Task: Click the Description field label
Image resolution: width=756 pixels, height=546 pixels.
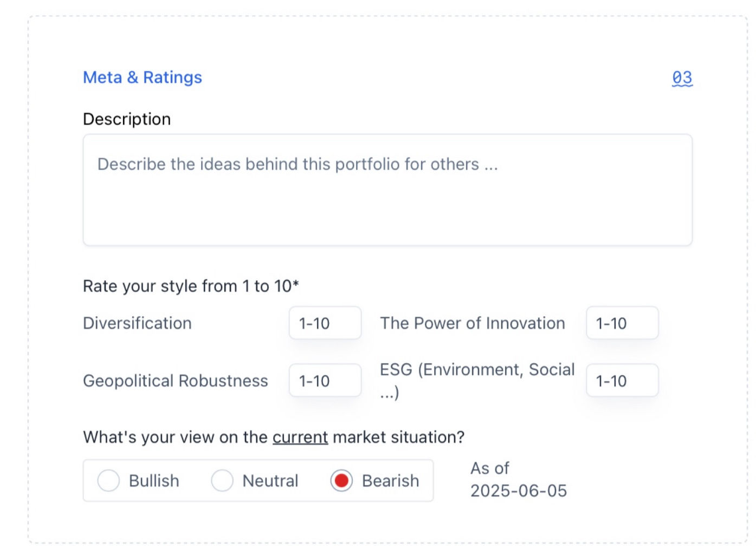Action: click(127, 119)
